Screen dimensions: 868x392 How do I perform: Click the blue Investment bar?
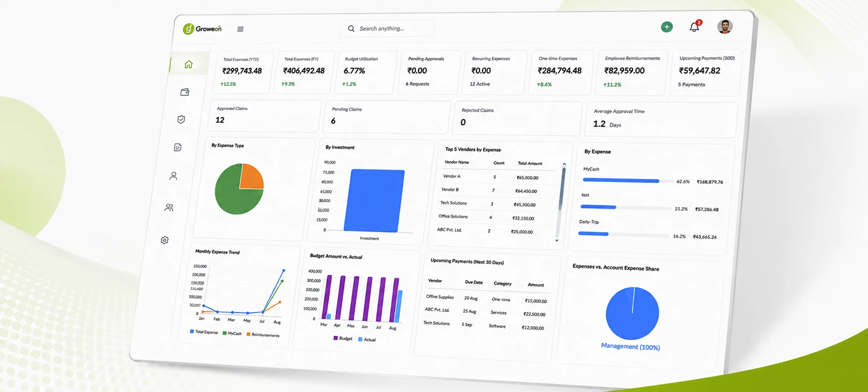[x=374, y=200]
